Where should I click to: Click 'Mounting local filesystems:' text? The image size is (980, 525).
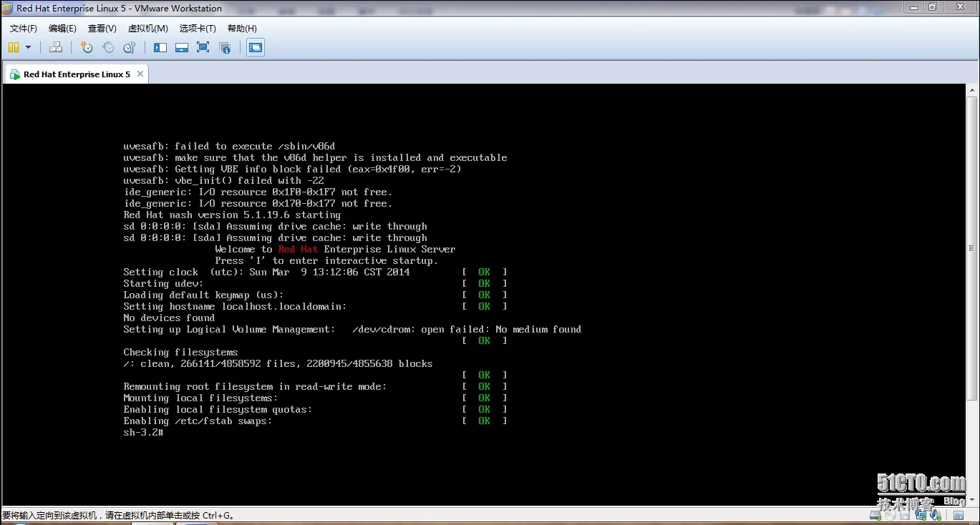[200, 398]
